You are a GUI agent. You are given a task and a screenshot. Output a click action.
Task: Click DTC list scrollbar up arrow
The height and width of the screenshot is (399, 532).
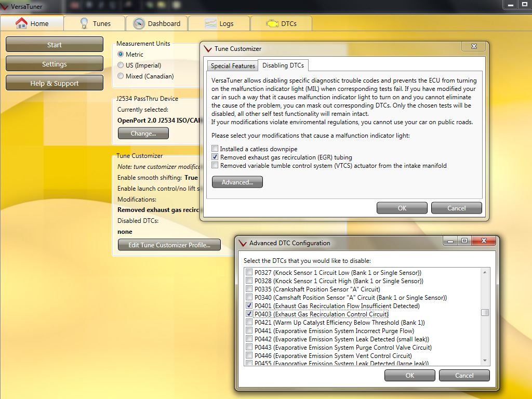click(x=485, y=272)
